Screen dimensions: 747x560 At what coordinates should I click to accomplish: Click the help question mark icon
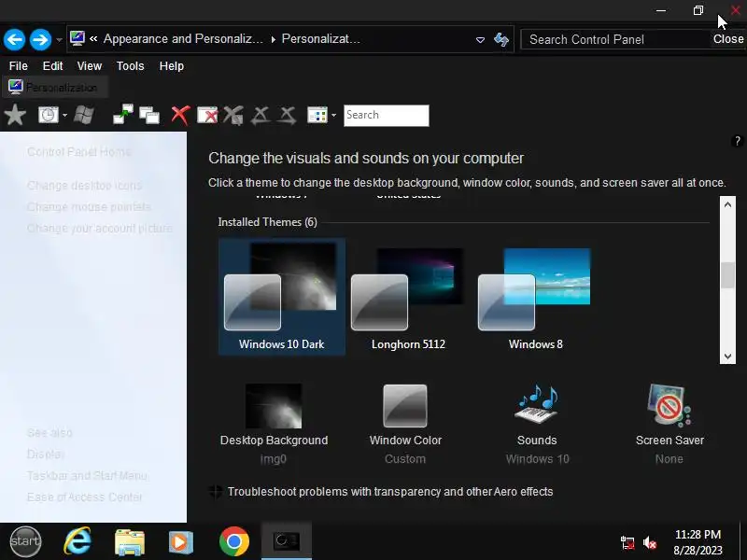tap(737, 142)
